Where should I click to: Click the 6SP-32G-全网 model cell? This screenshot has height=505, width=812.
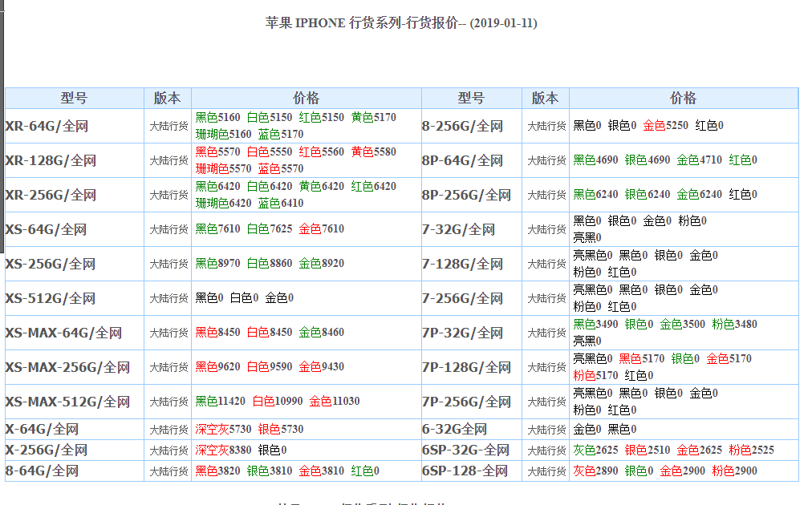pos(472,450)
